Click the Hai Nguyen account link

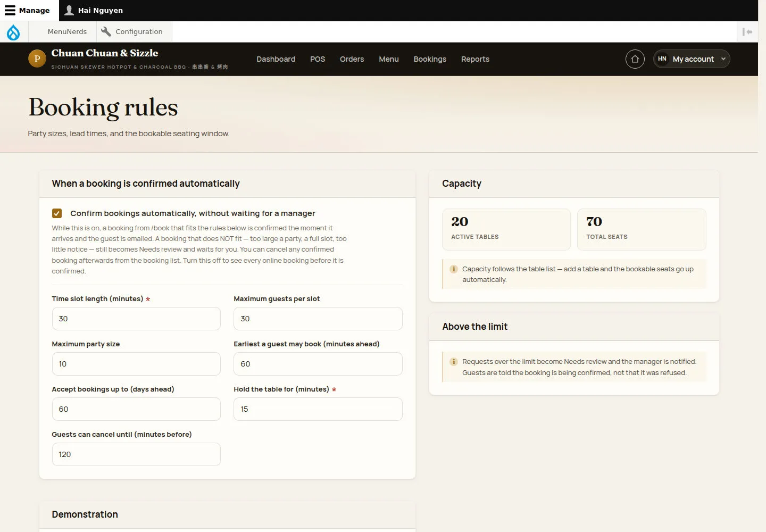tap(94, 10)
